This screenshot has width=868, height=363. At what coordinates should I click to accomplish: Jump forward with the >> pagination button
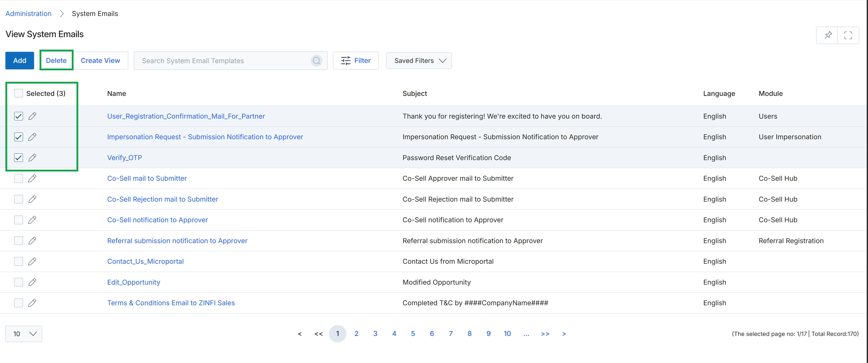(545, 334)
